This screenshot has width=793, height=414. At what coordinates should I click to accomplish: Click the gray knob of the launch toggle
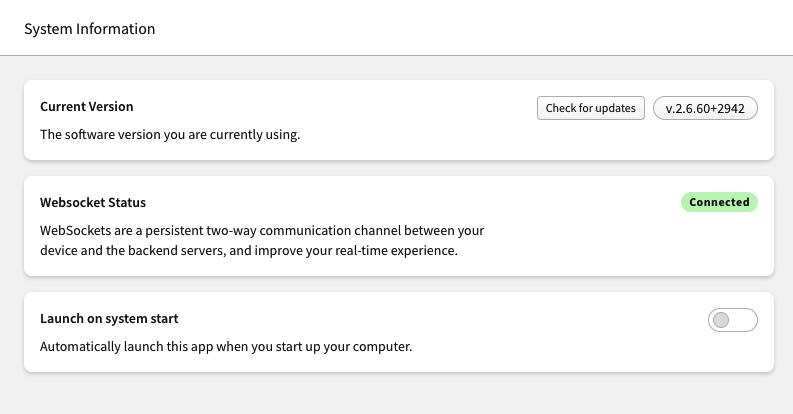721,320
